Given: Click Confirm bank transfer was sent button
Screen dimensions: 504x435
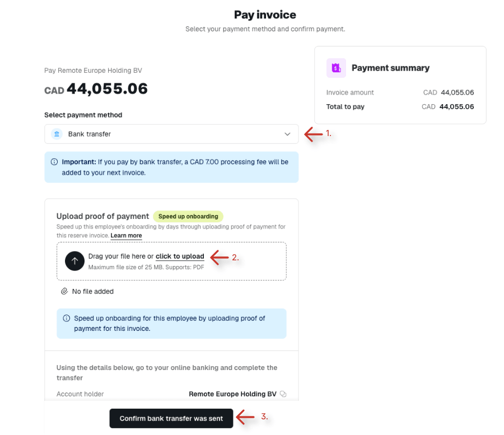Looking at the screenshot, I should pos(171,418).
